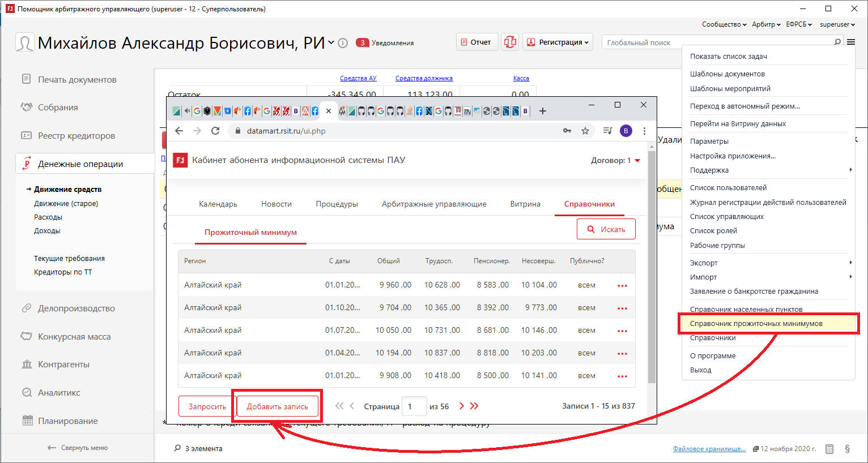868x463 pixels.
Task: Go to the next page of records
Action: (x=462, y=406)
